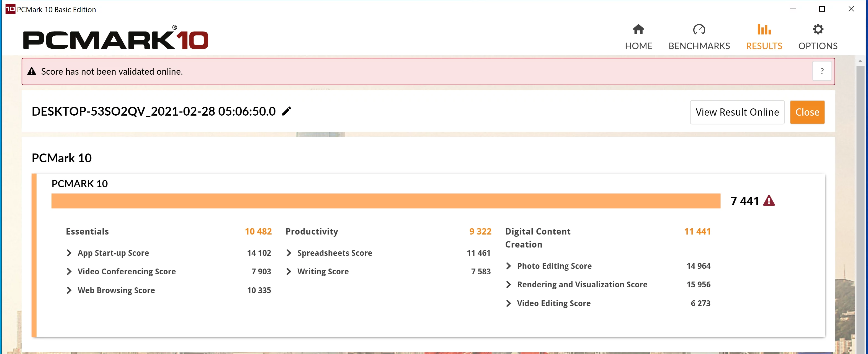
Task: Click the Home house icon
Action: [638, 29]
